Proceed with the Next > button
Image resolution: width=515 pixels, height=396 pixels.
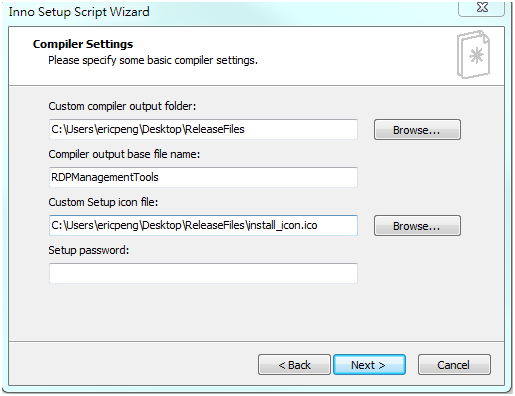(x=369, y=365)
